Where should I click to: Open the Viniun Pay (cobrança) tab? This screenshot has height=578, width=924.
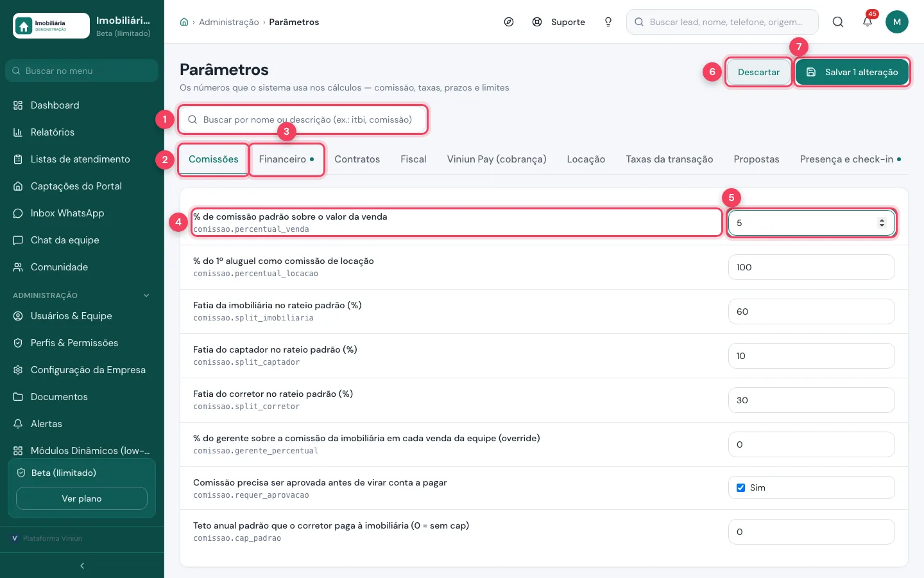click(x=497, y=159)
